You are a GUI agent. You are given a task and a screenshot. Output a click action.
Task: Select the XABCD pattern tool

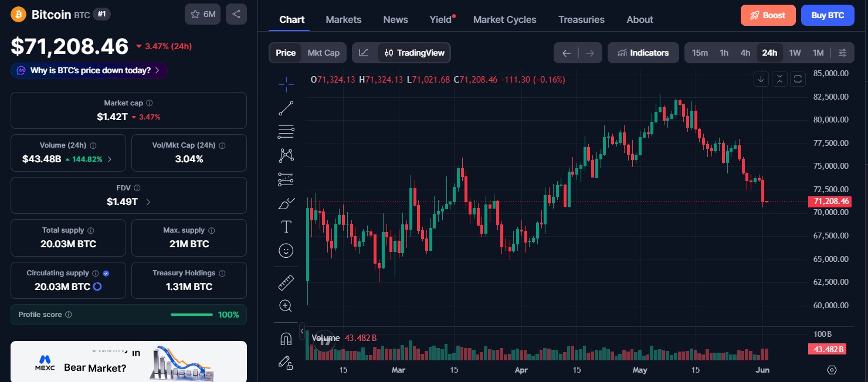(x=286, y=155)
